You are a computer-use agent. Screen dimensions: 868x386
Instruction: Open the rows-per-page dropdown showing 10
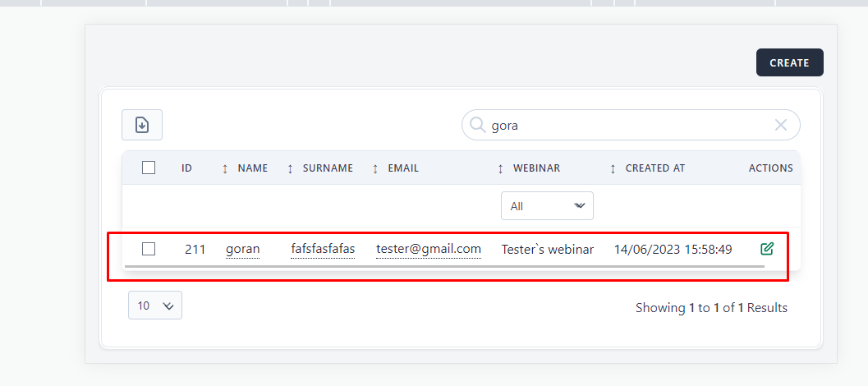(x=155, y=306)
